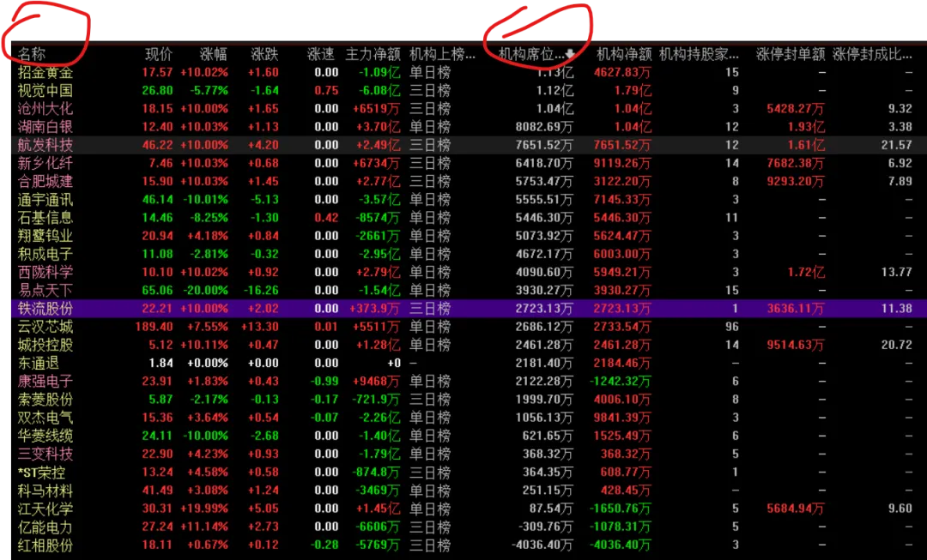This screenshot has height=560, width=927.
Task: Click the 8082.69万 institution seat cell
Action: click(544, 127)
